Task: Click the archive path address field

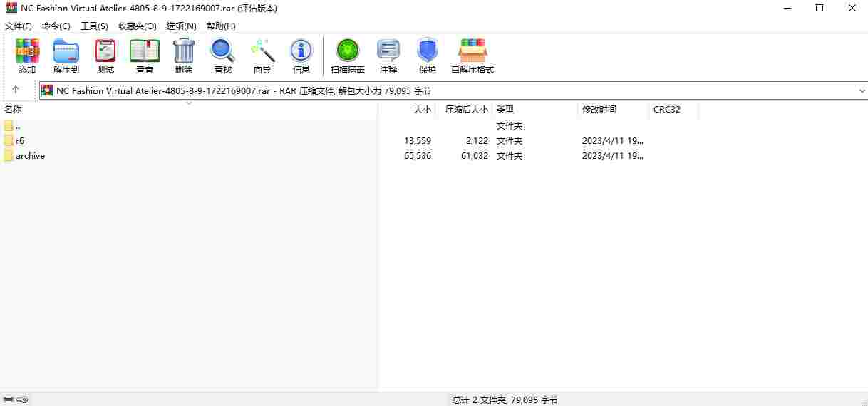Action: click(x=453, y=90)
